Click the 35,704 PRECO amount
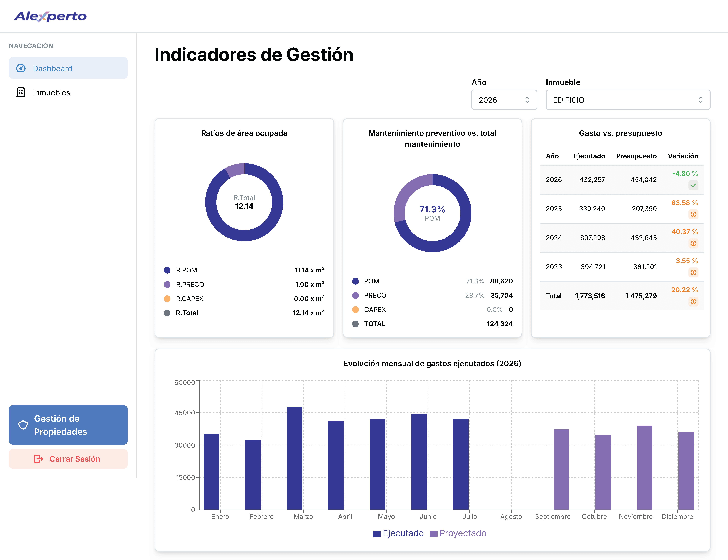This screenshot has height=560, width=728. tap(501, 295)
